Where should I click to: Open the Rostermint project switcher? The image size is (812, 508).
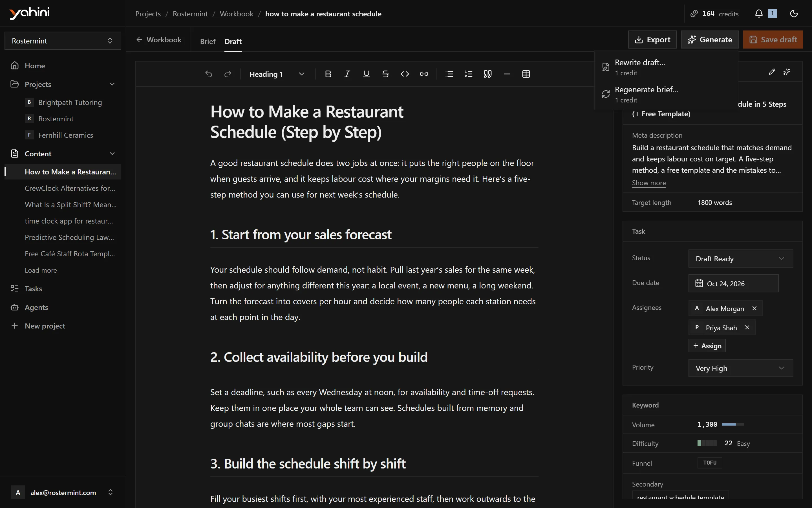[63, 41]
